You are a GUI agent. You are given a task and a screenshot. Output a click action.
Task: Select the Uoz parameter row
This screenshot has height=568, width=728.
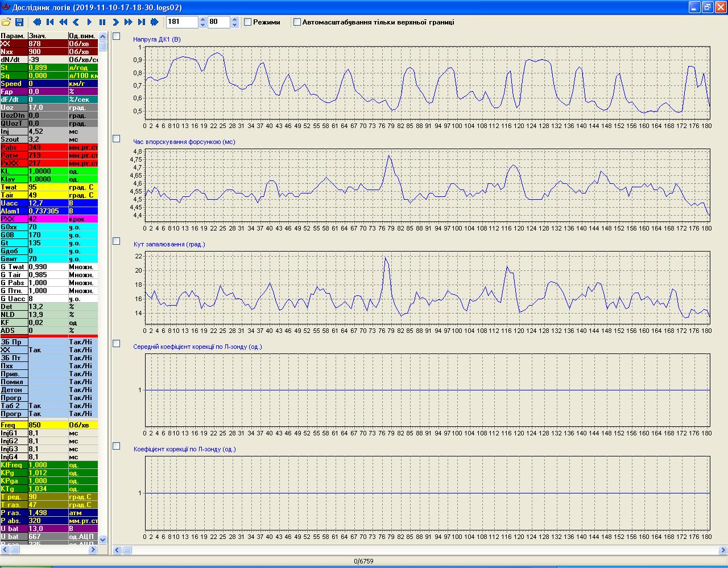coord(49,108)
